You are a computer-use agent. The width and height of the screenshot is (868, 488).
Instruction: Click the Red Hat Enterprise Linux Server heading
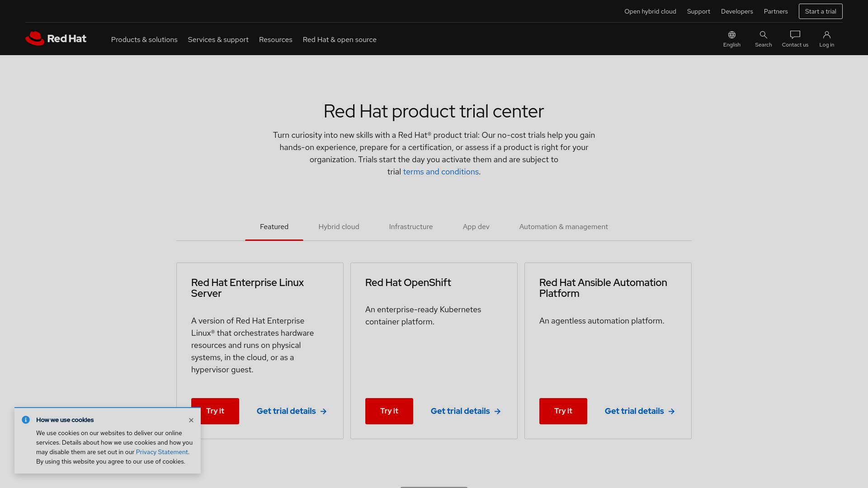pos(247,288)
